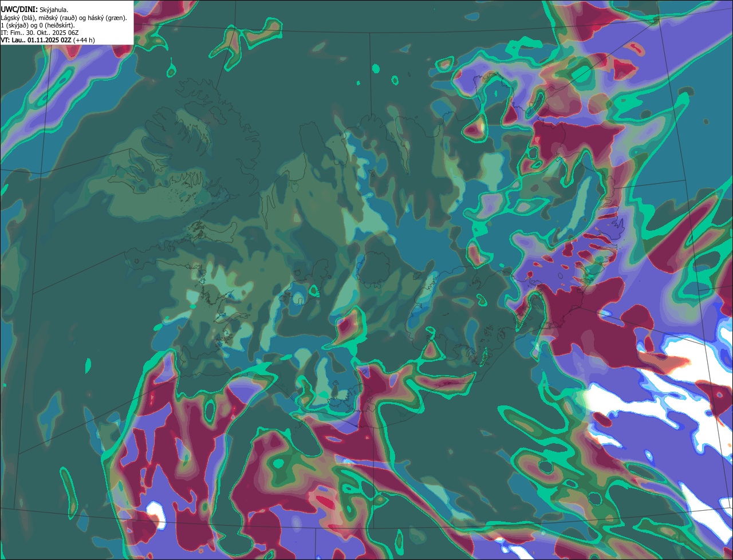Image resolution: width=733 pixels, height=560 pixels.
Task: Click the 'miðský (rauð)' legend text
Action: click(x=58, y=18)
